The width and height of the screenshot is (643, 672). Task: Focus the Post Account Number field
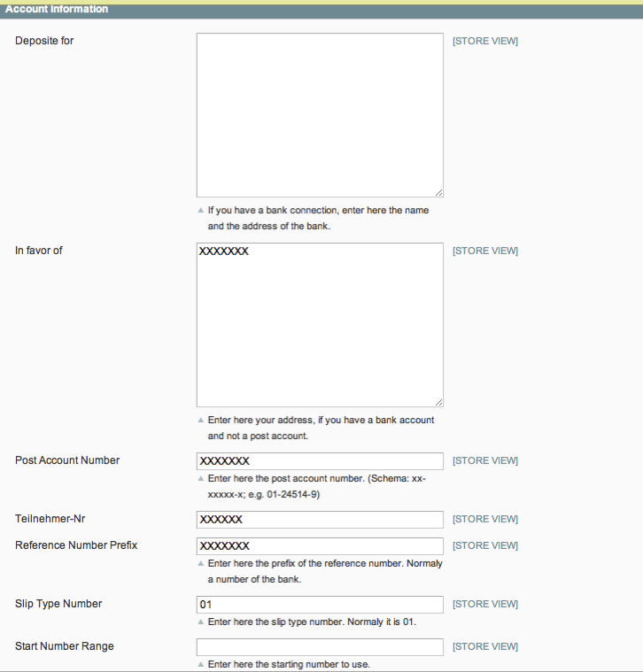tap(320, 461)
